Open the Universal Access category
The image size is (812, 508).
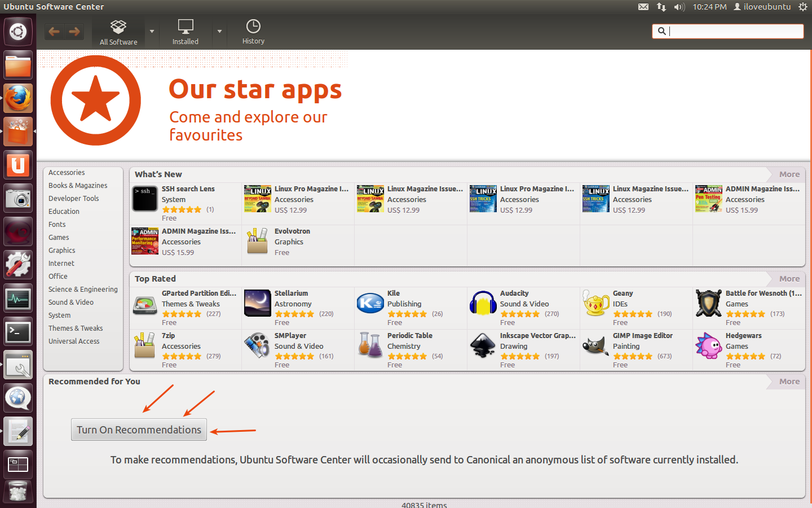74,341
